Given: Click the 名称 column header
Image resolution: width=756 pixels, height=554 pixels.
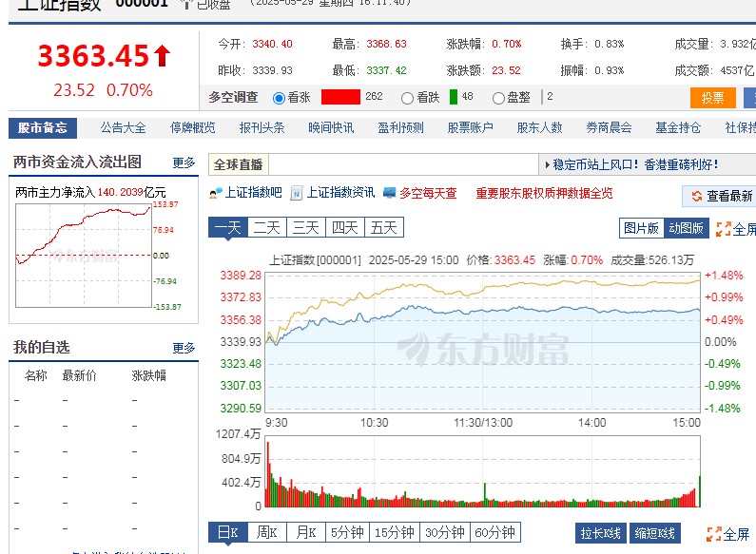Looking at the screenshot, I should pos(36,375).
